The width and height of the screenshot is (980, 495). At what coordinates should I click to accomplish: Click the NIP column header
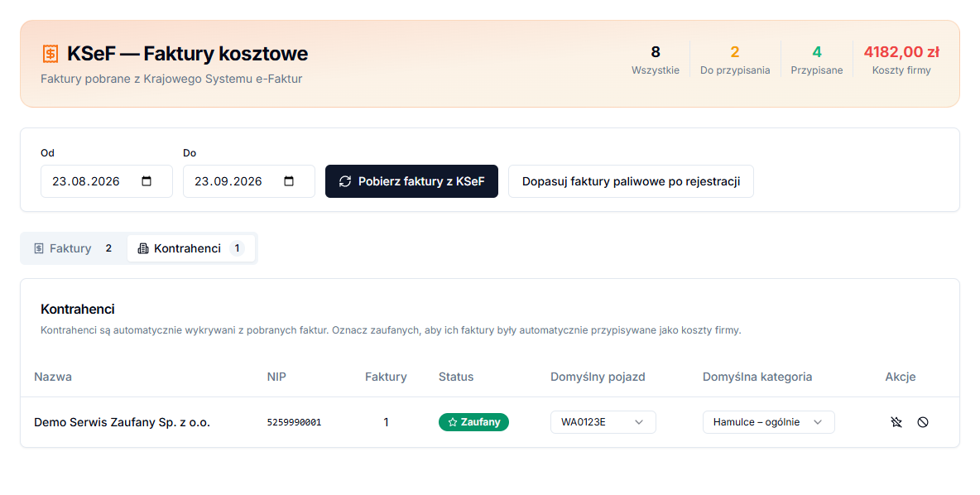tap(276, 377)
